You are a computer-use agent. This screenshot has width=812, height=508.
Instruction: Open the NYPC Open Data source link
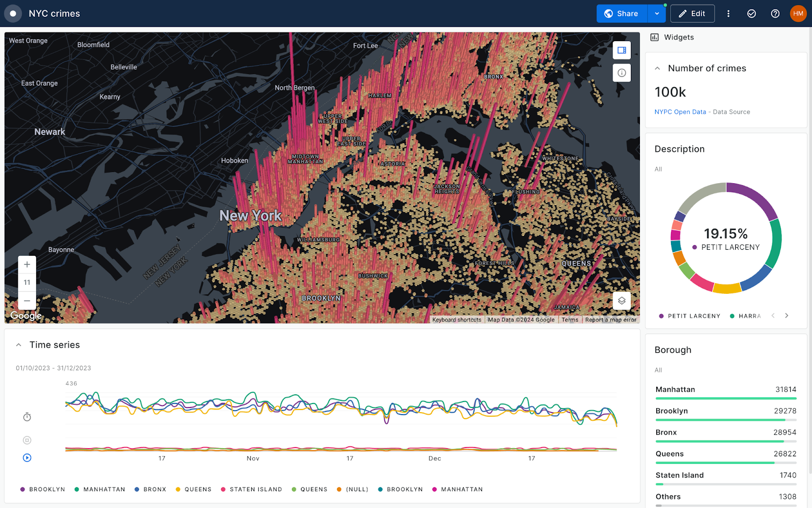(x=680, y=112)
